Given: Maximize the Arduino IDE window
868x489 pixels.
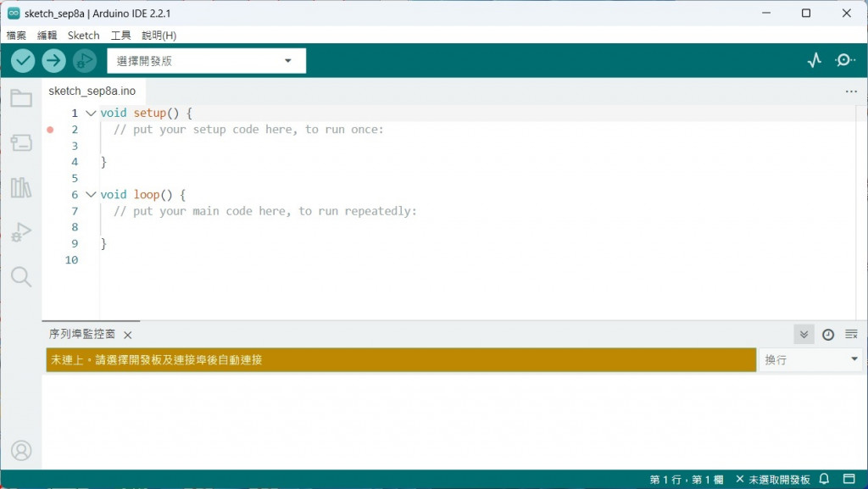Looking at the screenshot, I should click(x=806, y=14).
